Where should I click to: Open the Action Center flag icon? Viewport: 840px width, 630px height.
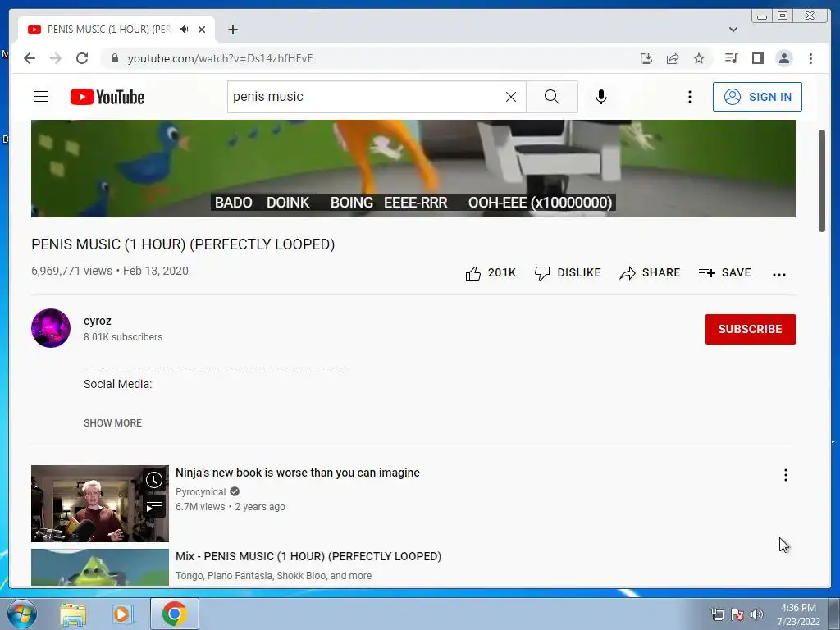click(737, 614)
